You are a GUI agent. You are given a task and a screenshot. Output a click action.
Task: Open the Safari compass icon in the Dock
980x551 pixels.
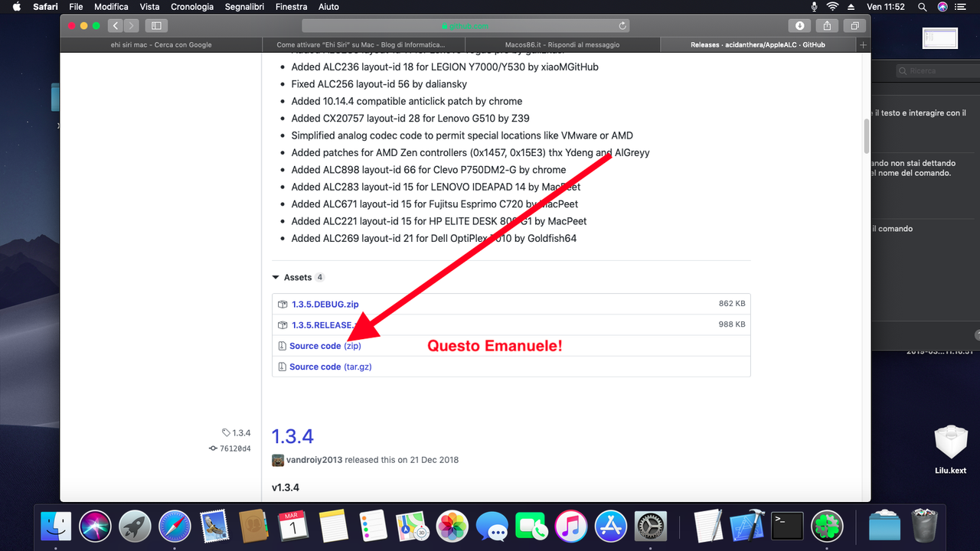[x=175, y=527]
